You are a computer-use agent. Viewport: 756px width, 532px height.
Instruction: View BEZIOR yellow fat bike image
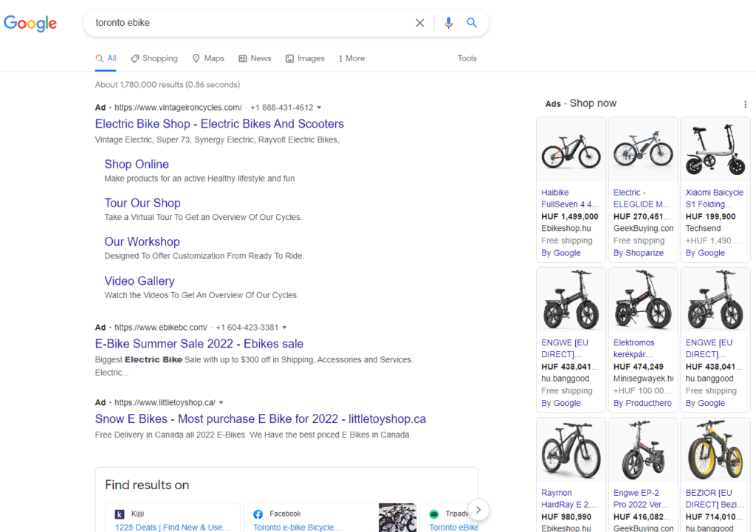(715, 450)
